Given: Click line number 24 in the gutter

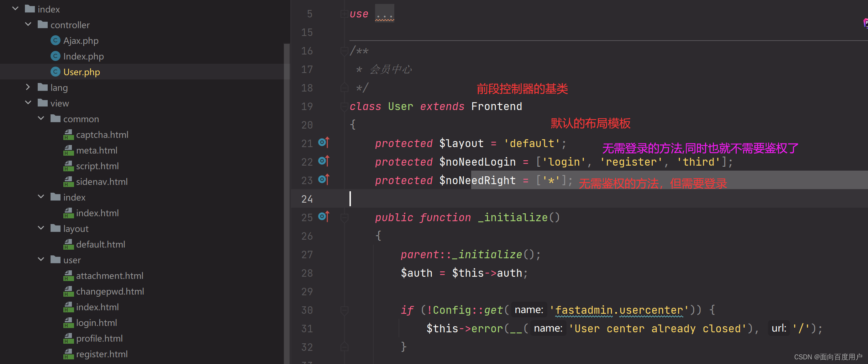Looking at the screenshot, I should click(307, 199).
